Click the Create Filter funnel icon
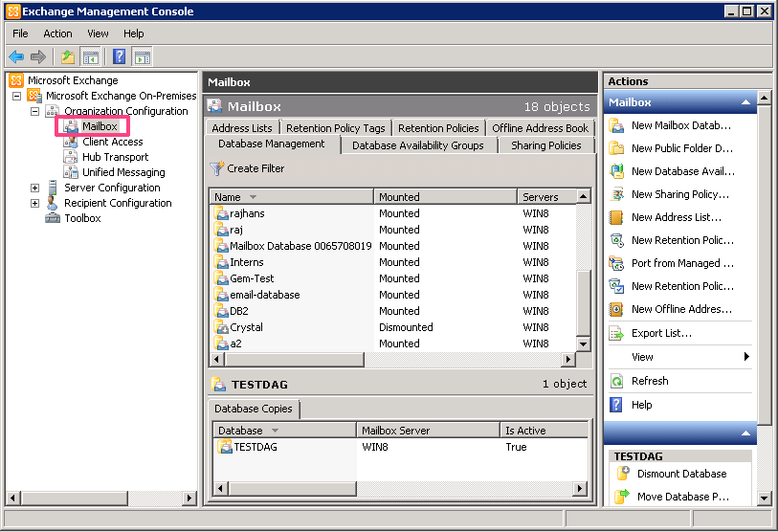This screenshot has height=532, width=778. [x=216, y=168]
